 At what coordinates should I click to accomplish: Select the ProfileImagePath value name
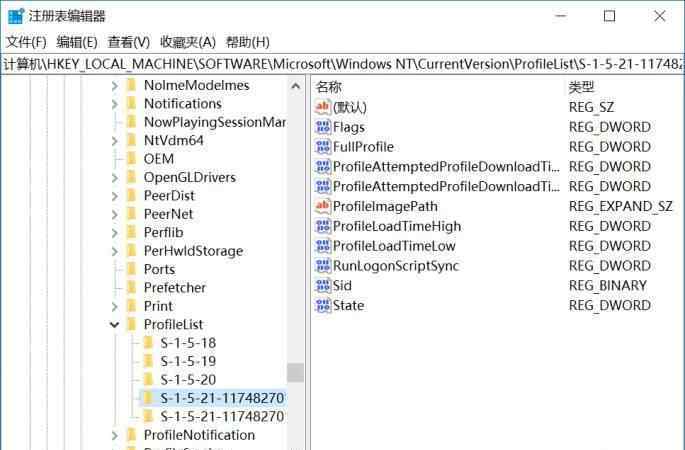385,206
